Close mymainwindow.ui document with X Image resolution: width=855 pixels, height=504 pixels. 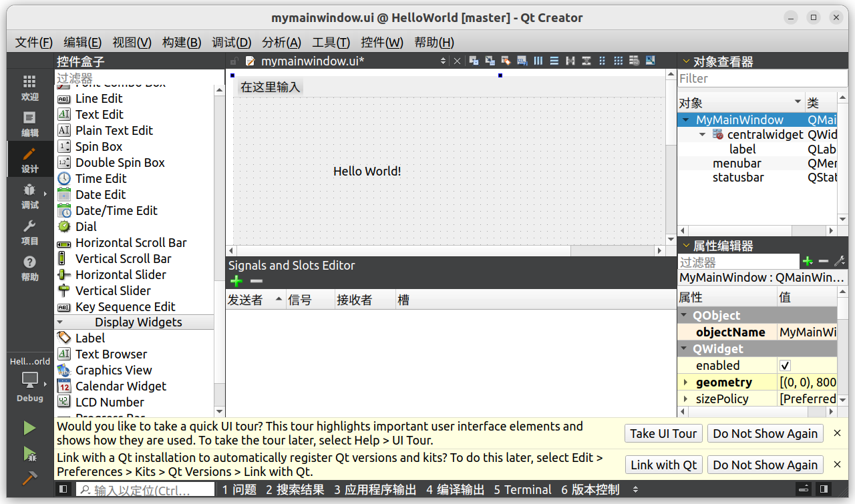click(457, 61)
